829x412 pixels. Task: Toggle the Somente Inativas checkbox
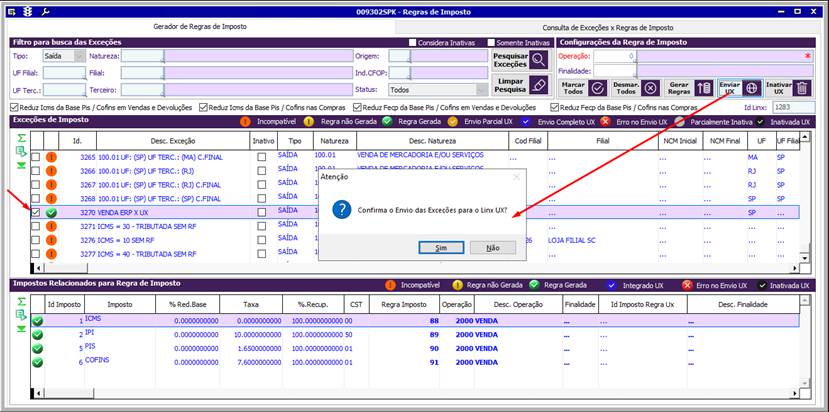[x=491, y=43]
